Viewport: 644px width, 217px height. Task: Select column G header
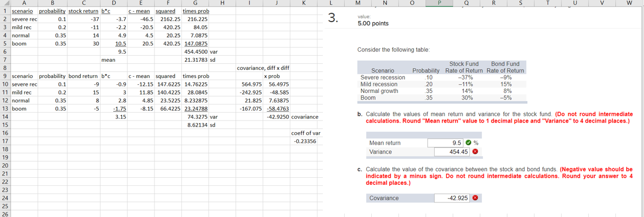(x=196, y=3)
